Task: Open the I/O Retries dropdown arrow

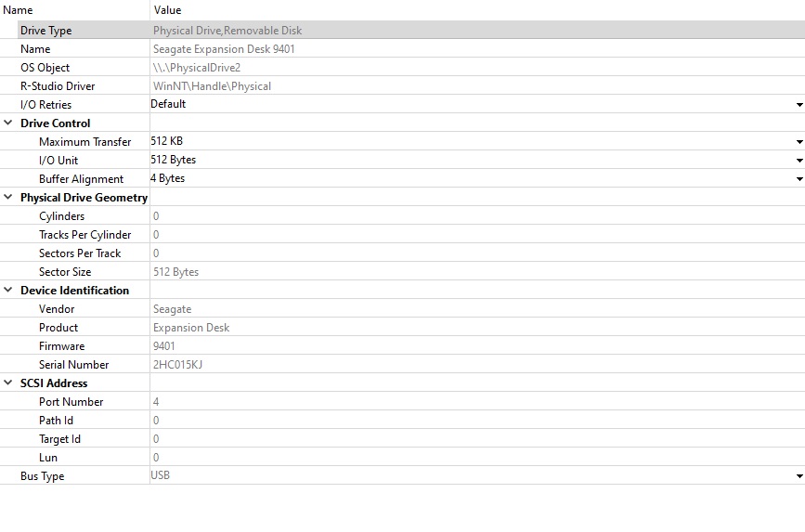Action: pyautogui.click(x=799, y=105)
